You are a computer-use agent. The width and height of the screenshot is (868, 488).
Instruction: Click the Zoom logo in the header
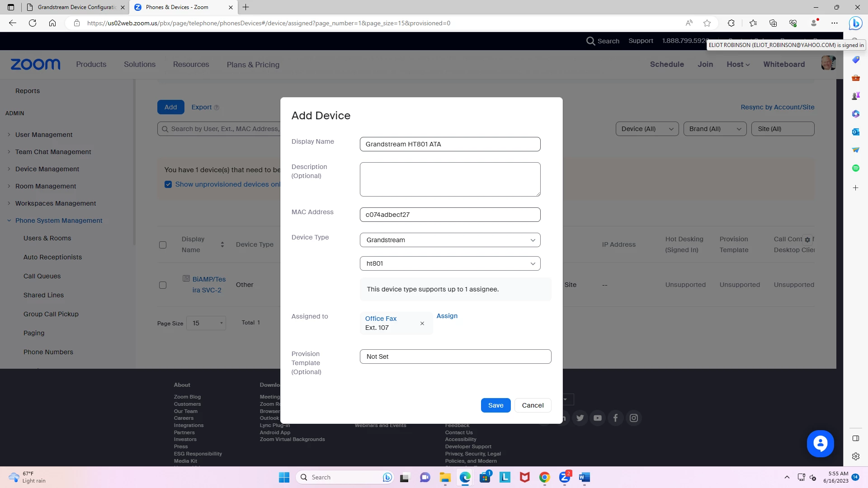tap(35, 64)
